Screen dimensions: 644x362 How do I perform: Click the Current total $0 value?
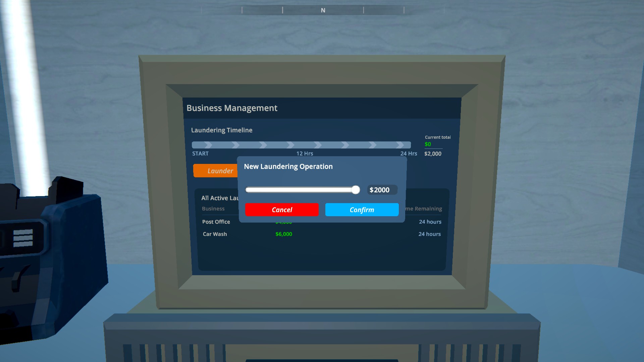click(428, 144)
